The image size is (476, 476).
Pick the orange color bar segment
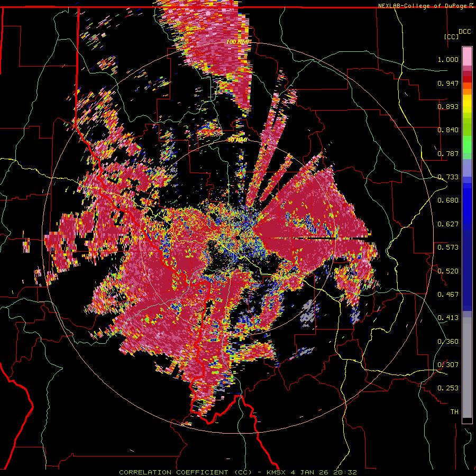[x=467, y=91]
